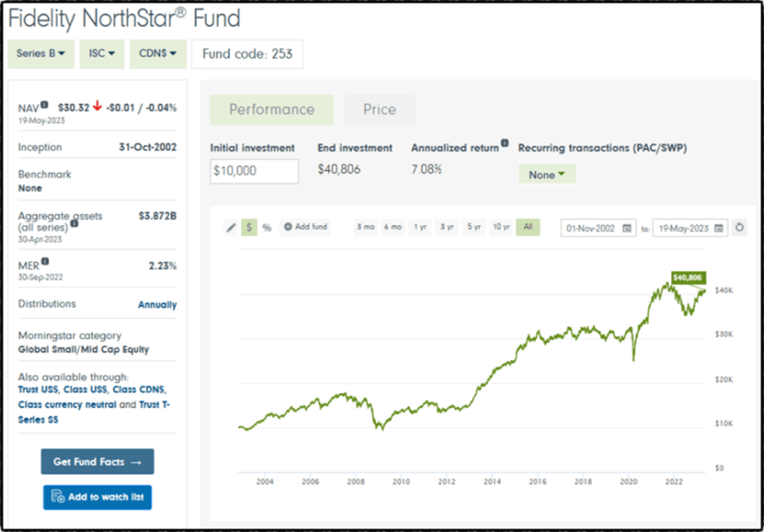Select the 6 mo time range

click(x=392, y=227)
